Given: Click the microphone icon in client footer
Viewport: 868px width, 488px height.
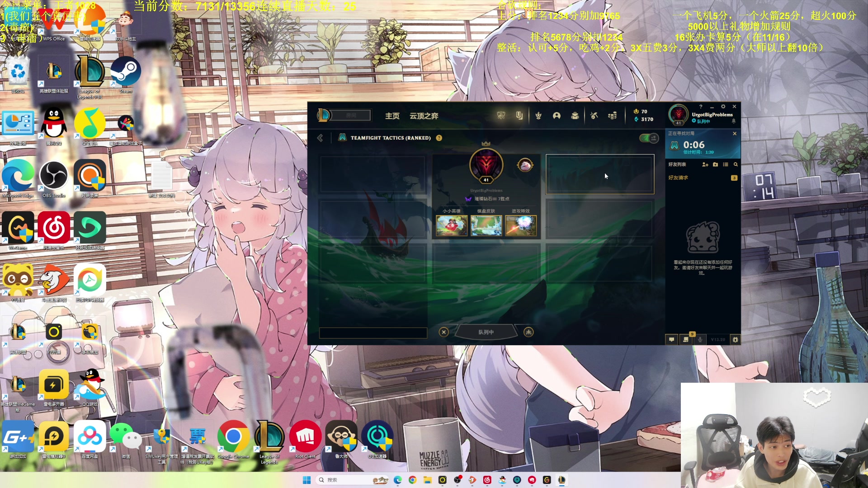Looking at the screenshot, I should (x=700, y=339).
